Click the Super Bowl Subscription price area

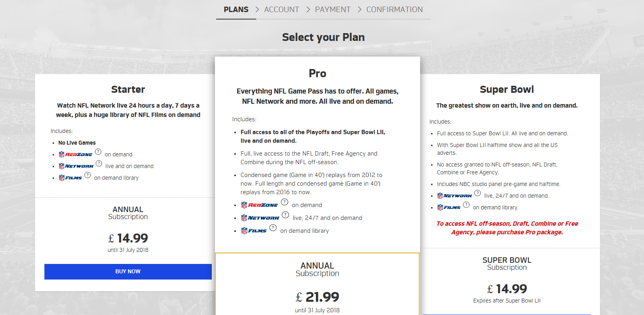507,288
